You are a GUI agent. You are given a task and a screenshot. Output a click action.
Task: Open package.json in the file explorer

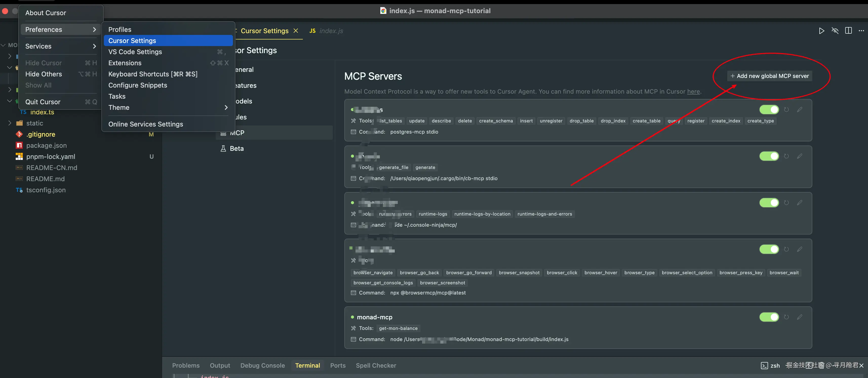coord(47,145)
